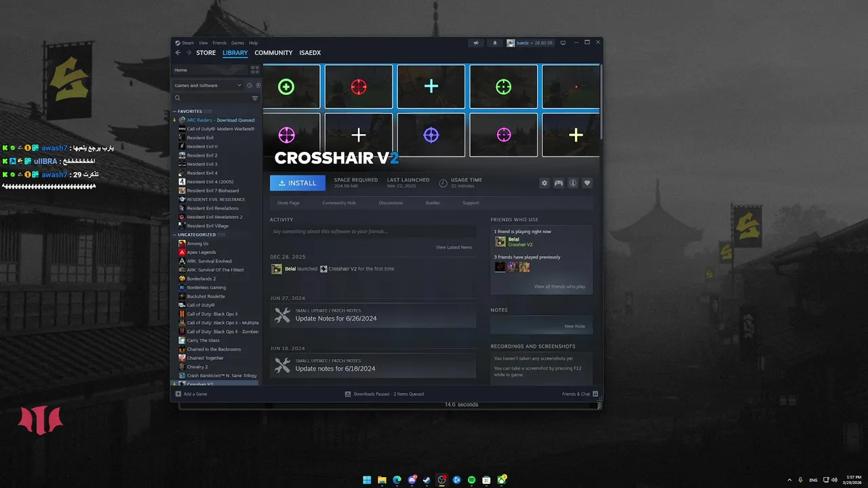The width and height of the screenshot is (868, 488).
Task: Select Resident Evil Village in favorites
Action: point(216,226)
